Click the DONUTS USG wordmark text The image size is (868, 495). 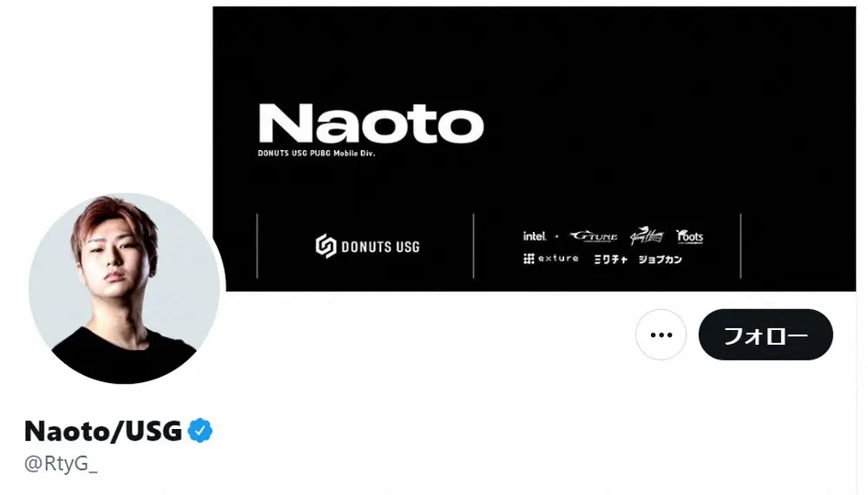click(x=380, y=247)
